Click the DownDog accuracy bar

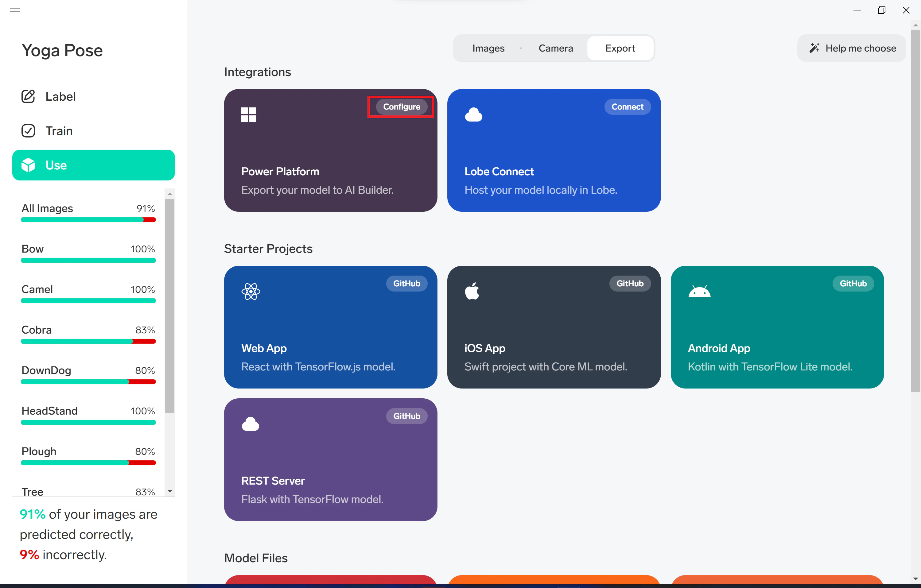tap(88, 382)
